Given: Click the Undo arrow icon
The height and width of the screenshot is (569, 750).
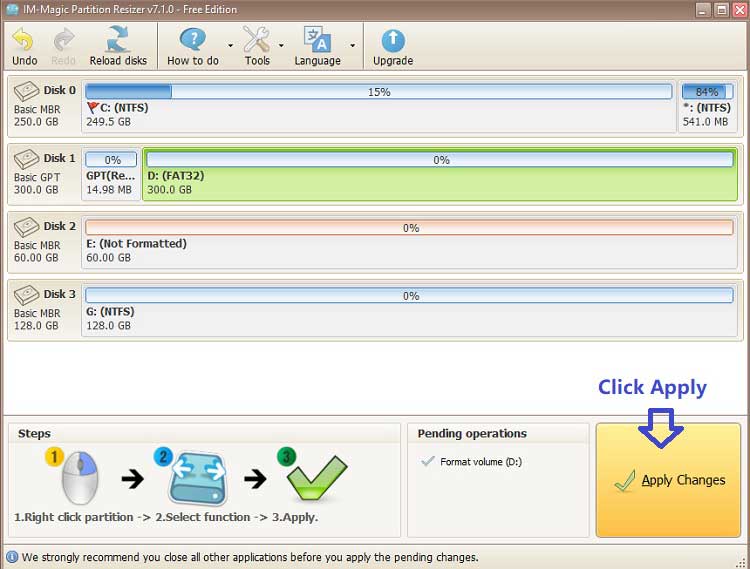Looking at the screenshot, I should (x=22, y=39).
